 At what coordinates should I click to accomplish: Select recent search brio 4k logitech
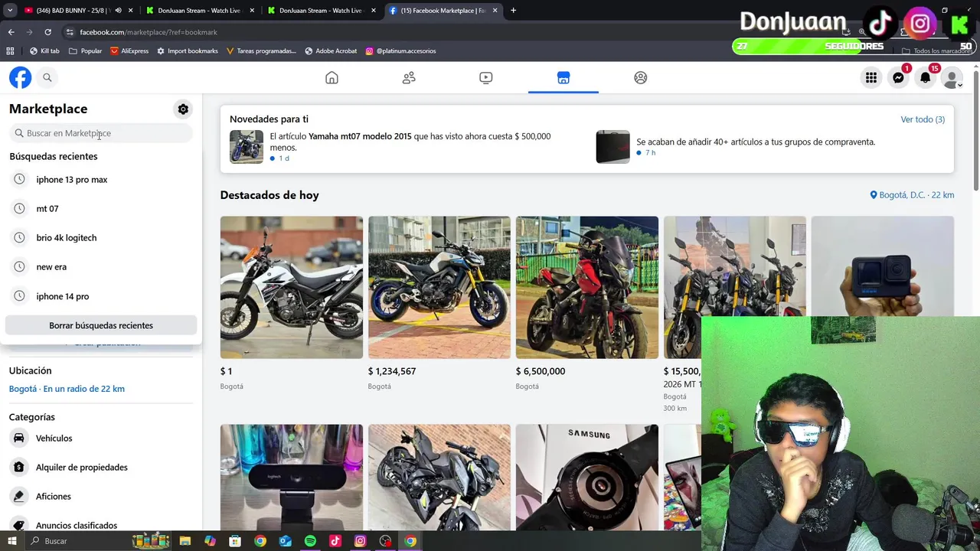coord(101,237)
